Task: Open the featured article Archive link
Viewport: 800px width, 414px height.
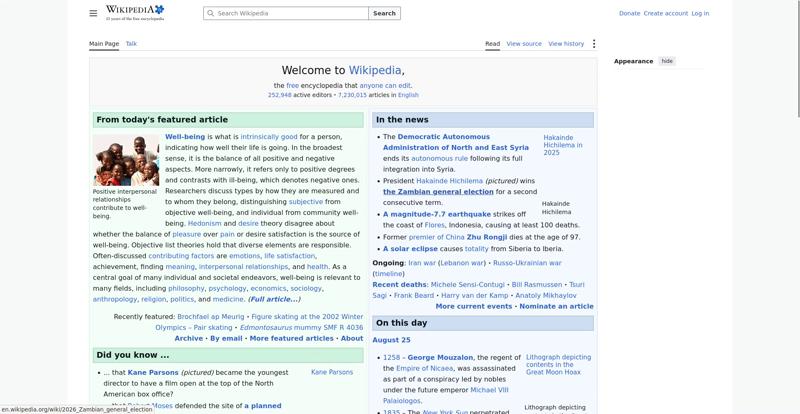Action: (x=188, y=338)
